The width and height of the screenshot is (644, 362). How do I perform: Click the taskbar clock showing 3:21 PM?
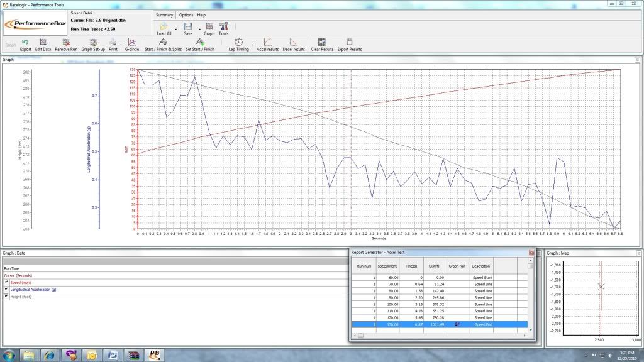pyautogui.click(x=627, y=356)
